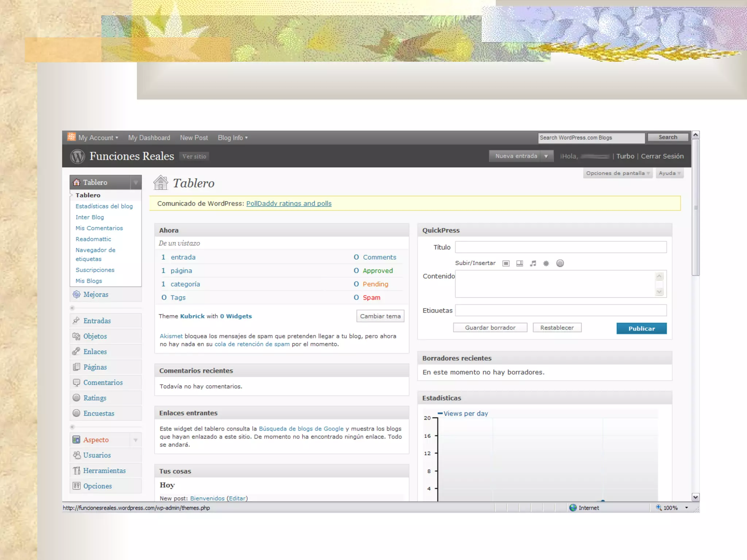Click the WordPress logo beside Funciones Reales

point(77,156)
